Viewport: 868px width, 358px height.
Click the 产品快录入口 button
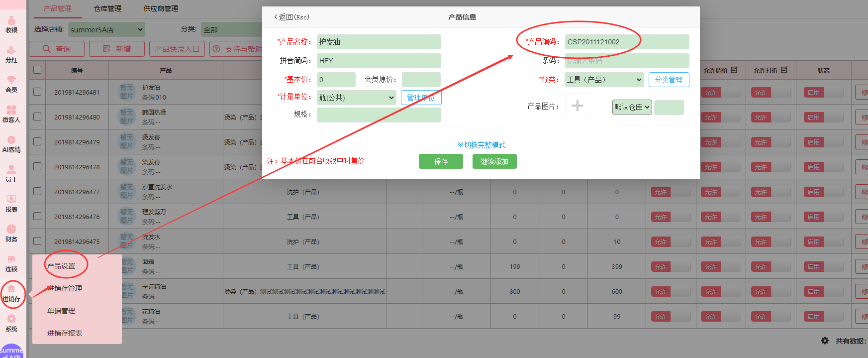177,49
